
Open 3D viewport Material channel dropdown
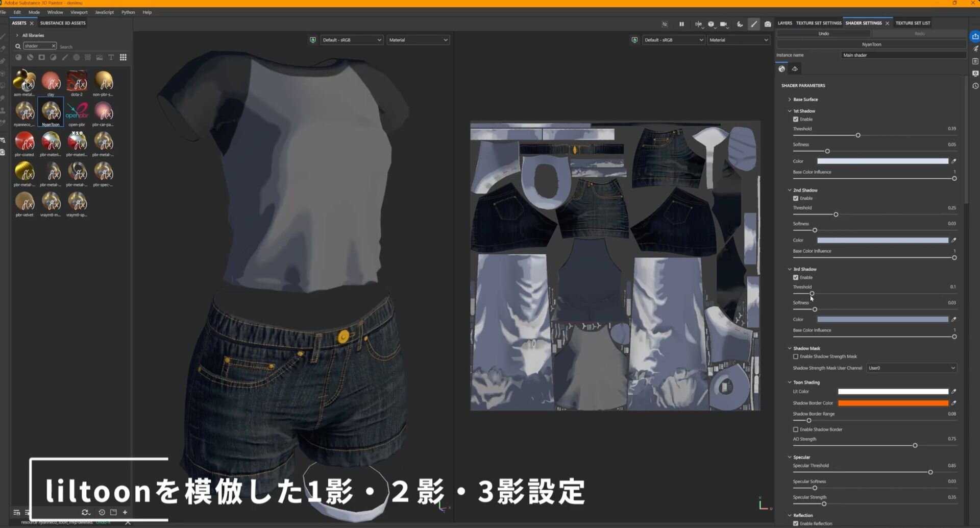coord(418,40)
